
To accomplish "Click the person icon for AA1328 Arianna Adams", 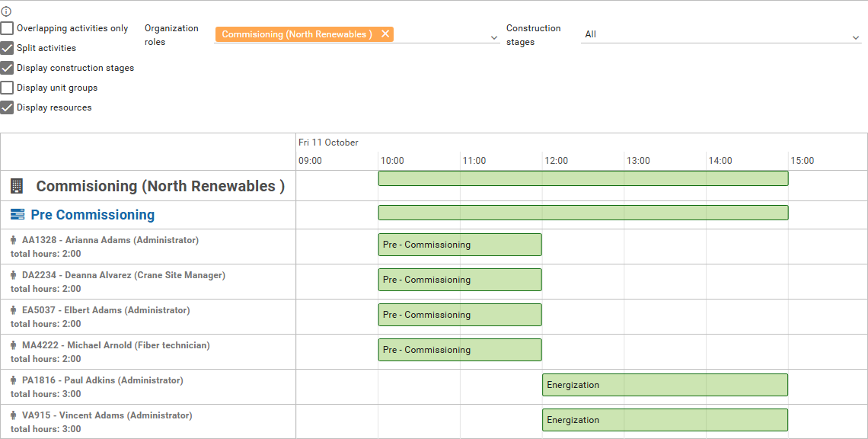I will point(13,240).
